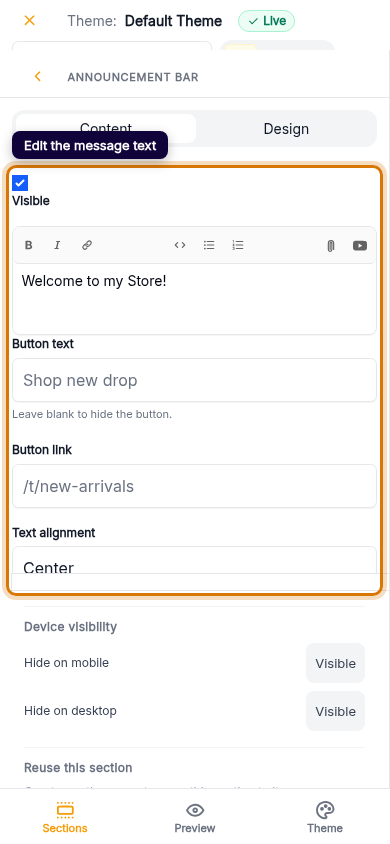This screenshot has width=390, height=844.
Task: Click the Reuse this section heading
Action: click(x=78, y=768)
